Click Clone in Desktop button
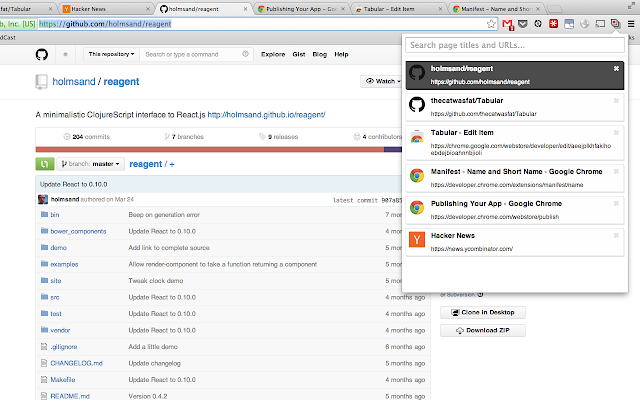 483,312
